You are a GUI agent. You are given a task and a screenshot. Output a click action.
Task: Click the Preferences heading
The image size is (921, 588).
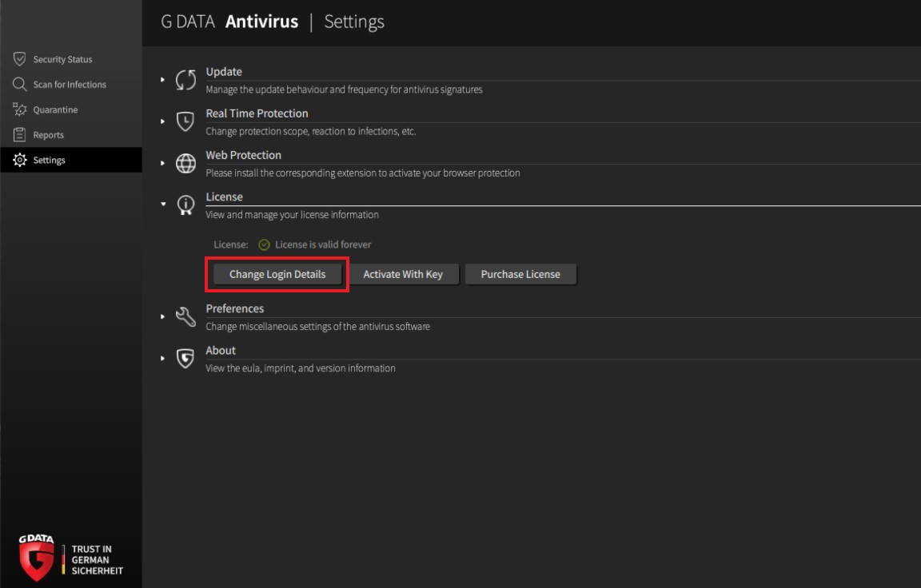pyautogui.click(x=234, y=308)
